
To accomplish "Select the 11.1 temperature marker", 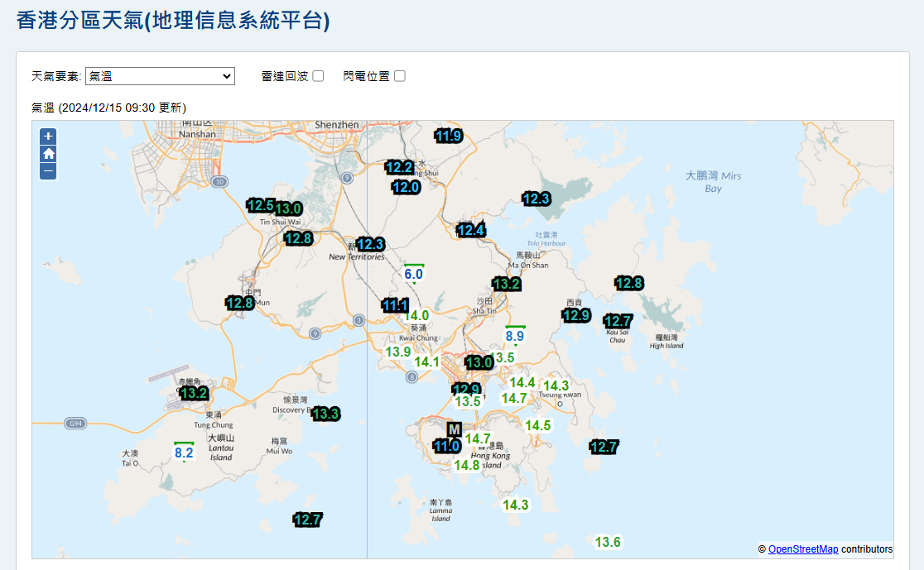I will (395, 305).
